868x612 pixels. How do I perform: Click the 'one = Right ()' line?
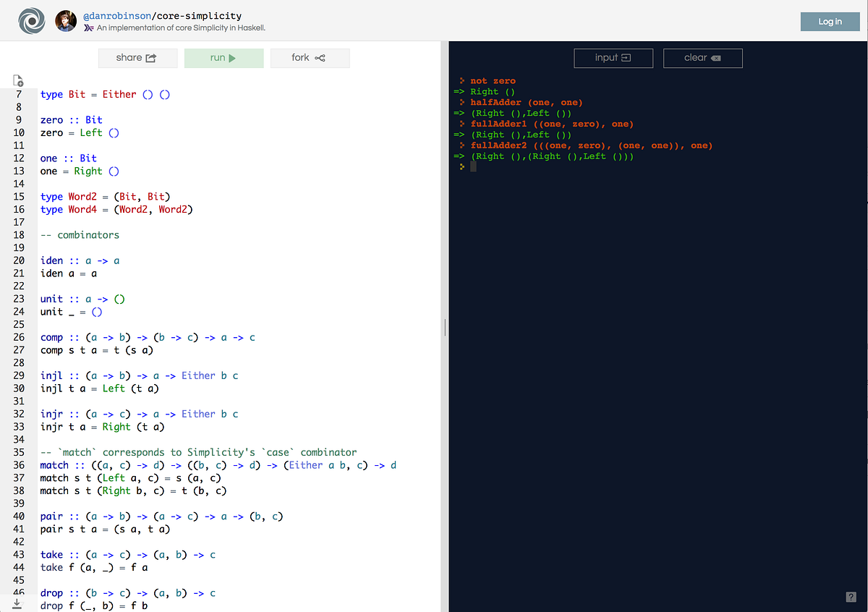pyautogui.click(x=80, y=171)
